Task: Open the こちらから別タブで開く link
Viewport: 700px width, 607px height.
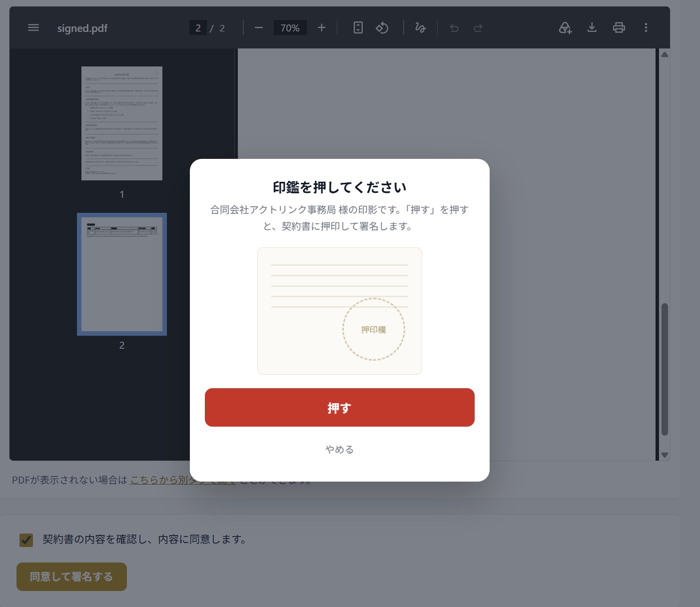Action: [x=183, y=480]
